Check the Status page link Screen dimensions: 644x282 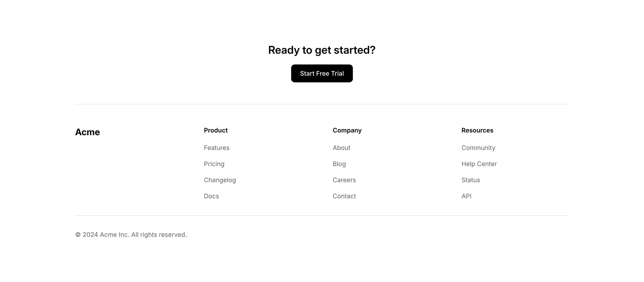[470, 180]
